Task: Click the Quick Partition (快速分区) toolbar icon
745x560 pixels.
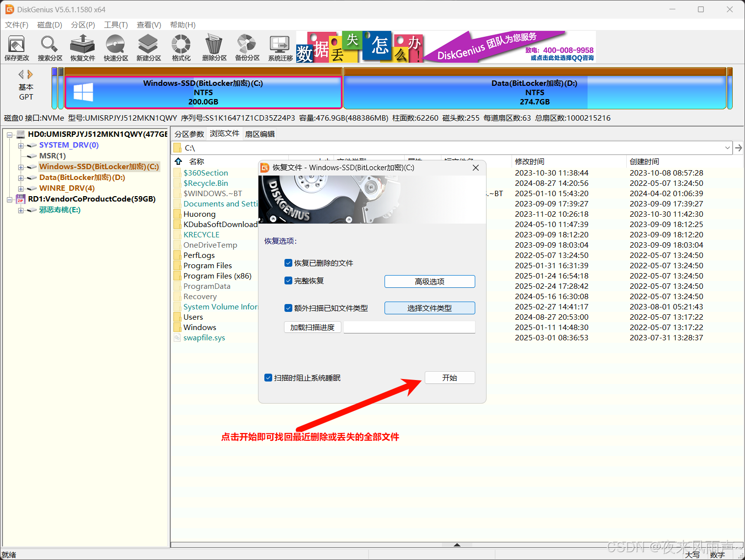Action: (x=116, y=48)
